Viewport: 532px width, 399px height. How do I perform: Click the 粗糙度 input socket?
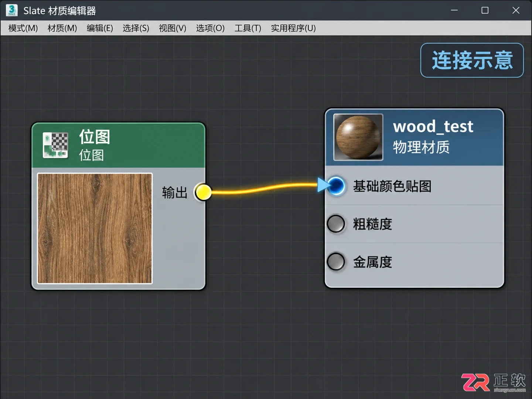(336, 224)
